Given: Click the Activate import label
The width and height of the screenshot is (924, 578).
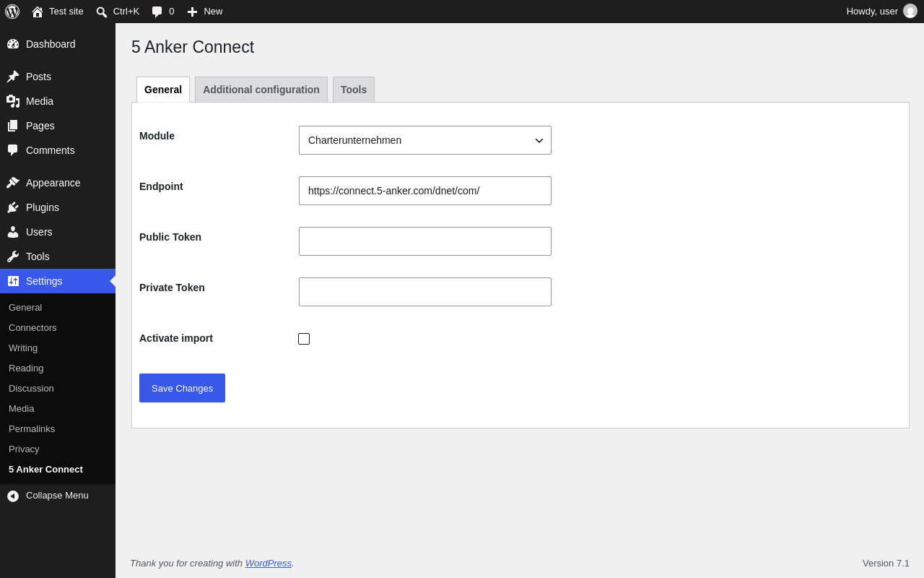Looking at the screenshot, I should click(176, 338).
